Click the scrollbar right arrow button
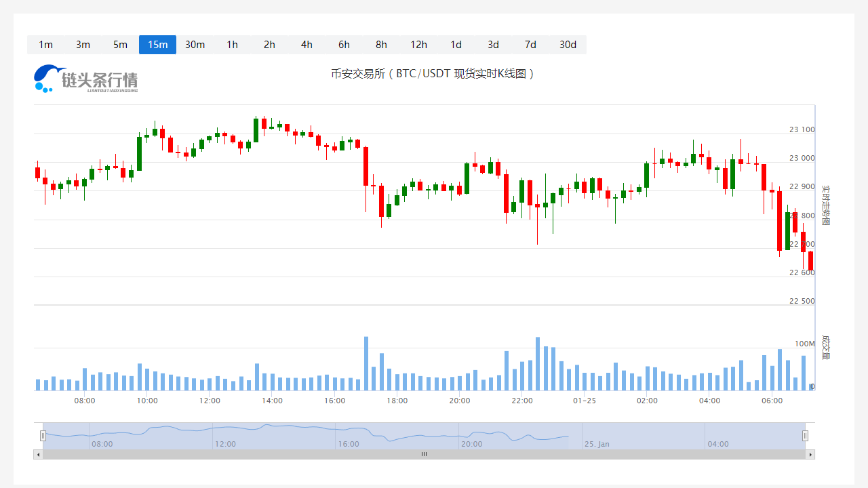This screenshot has height=488, width=868. pyautogui.click(x=810, y=454)
